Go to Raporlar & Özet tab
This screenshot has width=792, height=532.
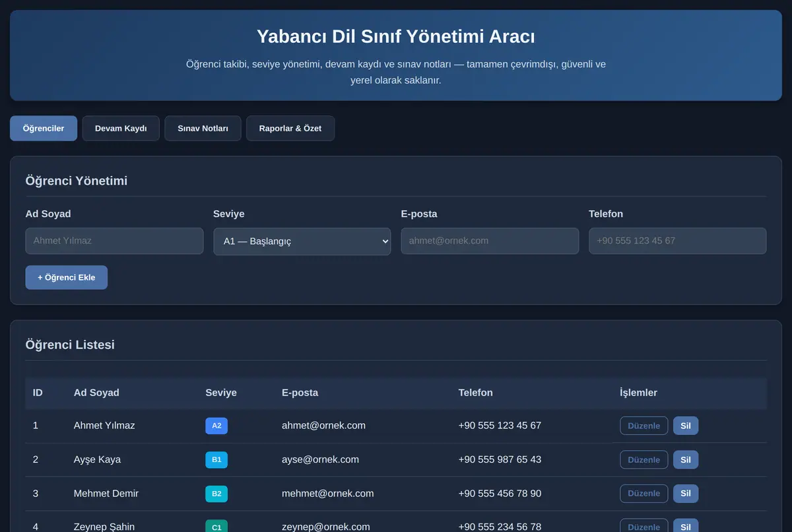pos(290,128)
